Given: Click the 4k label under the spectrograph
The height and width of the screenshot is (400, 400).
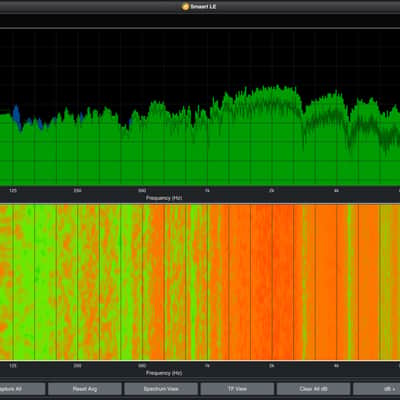Looking at the screenshot, I should [x=336, y=366].
